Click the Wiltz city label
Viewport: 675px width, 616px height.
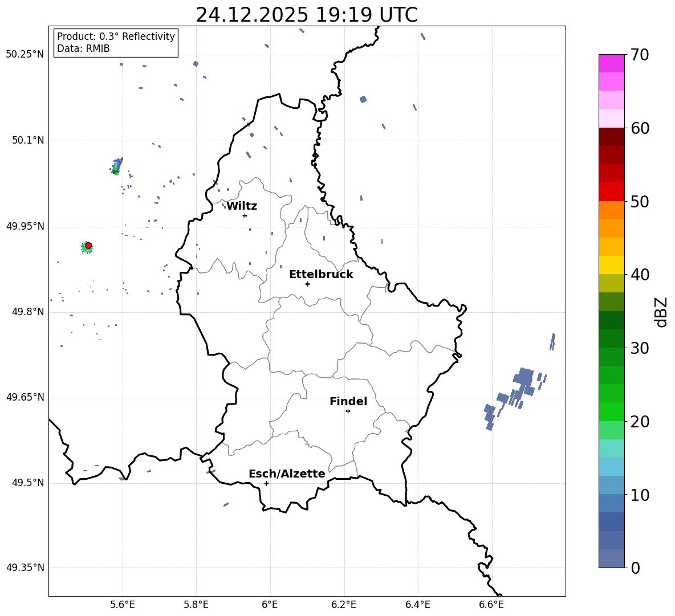tap(242, 206)
